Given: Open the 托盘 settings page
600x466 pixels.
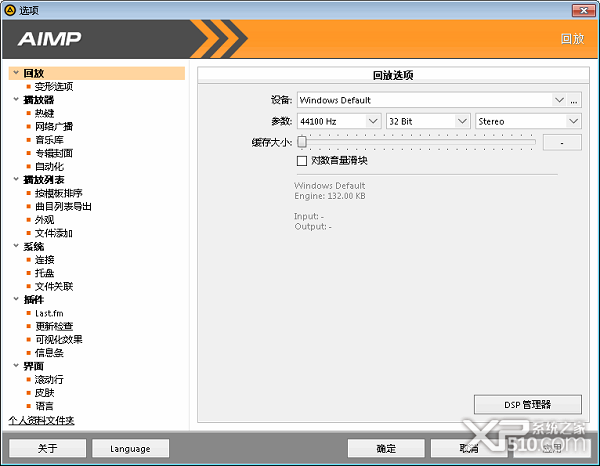Looking at the screenshot, I should (44, 273).
